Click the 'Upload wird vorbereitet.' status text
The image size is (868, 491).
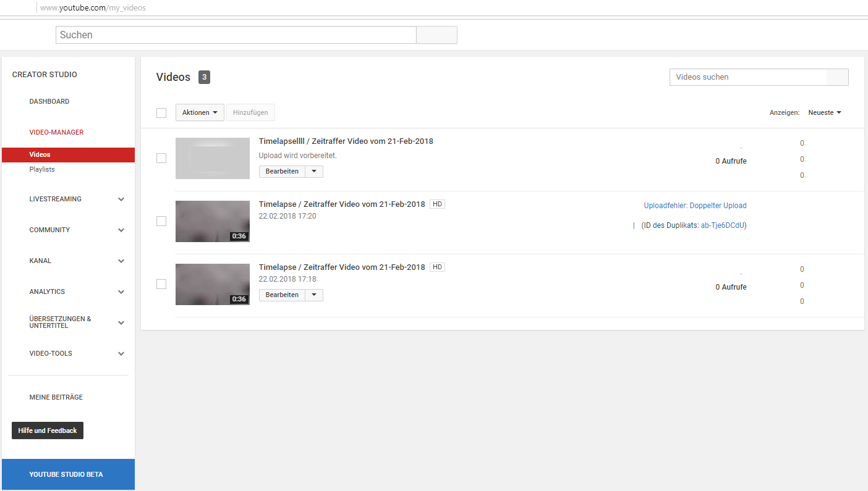pyautogui.click(x=297, y=156)
